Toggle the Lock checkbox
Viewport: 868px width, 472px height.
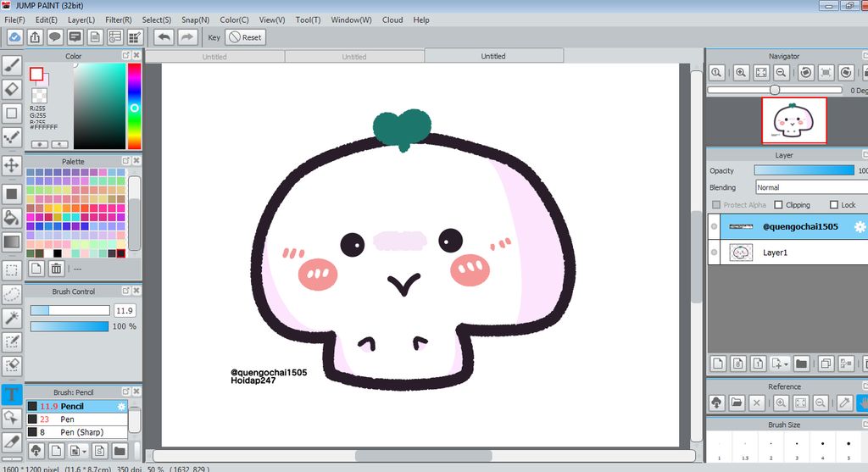[x=834, y=205]
